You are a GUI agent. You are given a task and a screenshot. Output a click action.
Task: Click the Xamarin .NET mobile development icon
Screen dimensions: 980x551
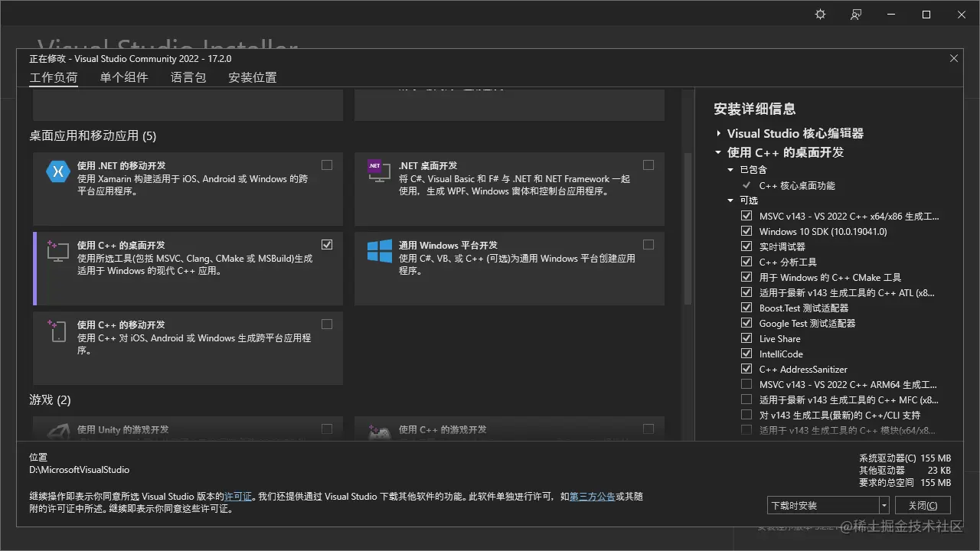(x=58, y=171)
